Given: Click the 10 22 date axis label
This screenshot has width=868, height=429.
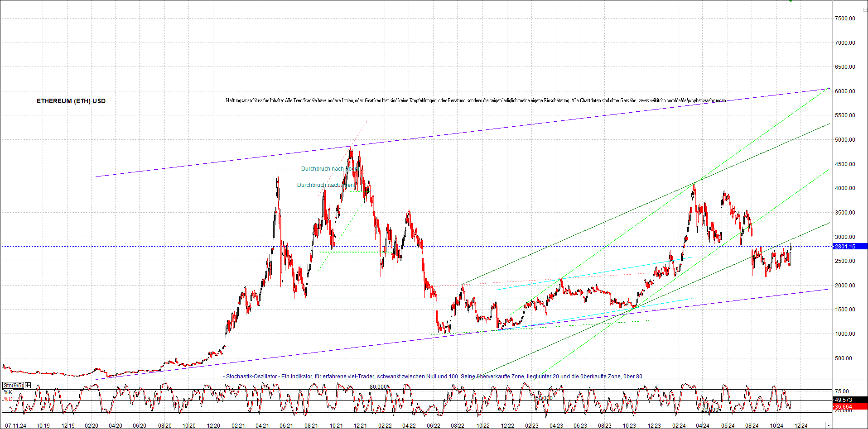Looking at the screenshot, I should click(483, 426).
